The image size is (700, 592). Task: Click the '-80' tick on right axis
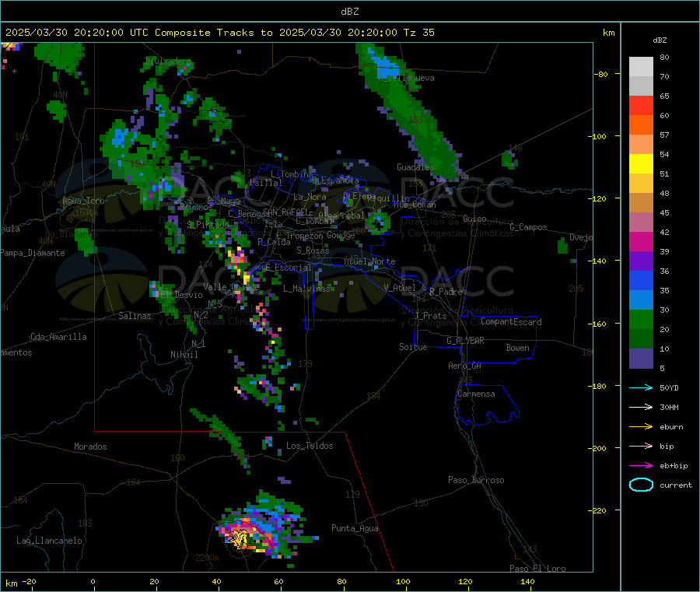[602, 74]
